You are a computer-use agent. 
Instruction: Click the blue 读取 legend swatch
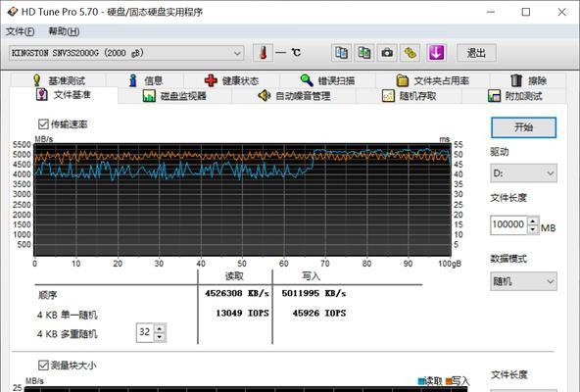click(420, 381)
